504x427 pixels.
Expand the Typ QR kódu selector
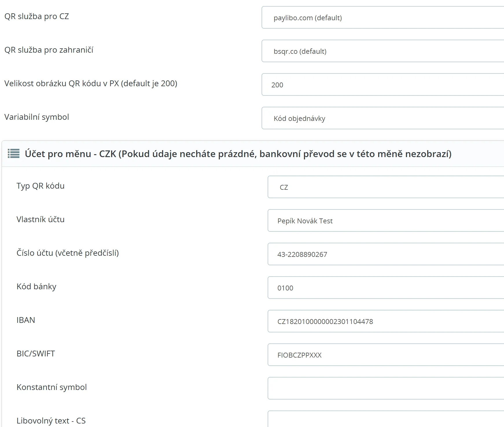click(x=385, y=187)
